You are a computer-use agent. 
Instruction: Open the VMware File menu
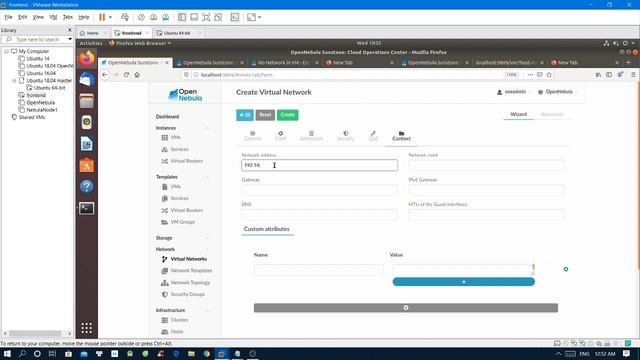point(8,17)
